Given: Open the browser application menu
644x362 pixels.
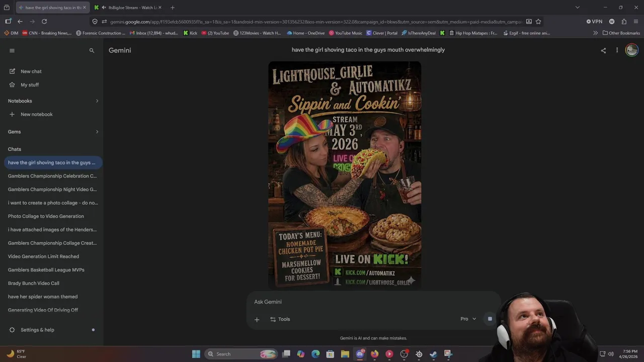Looking at the screenshot, I should tap(636, 22).
